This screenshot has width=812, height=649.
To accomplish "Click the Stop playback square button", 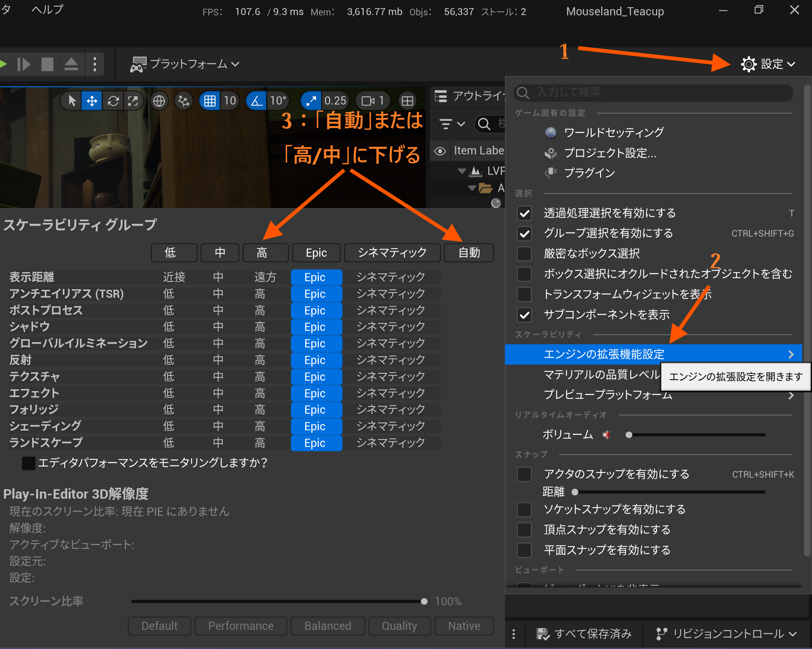I will click(x=47, y=64).
